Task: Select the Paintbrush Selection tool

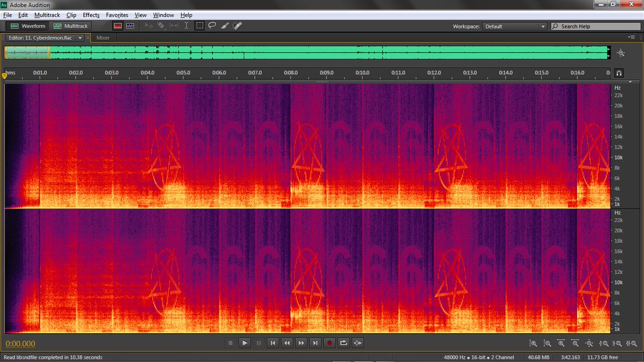Action: coord(225,26)
